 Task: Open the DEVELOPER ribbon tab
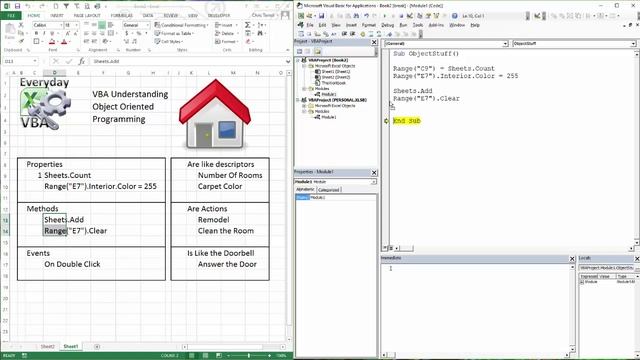click(219, 16)
